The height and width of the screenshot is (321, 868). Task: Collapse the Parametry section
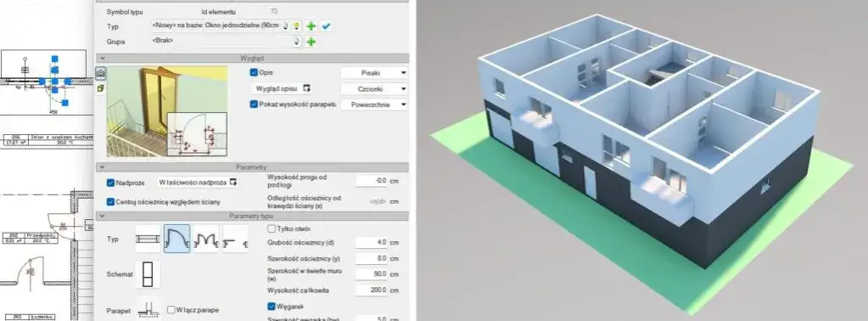click(102, 167)
